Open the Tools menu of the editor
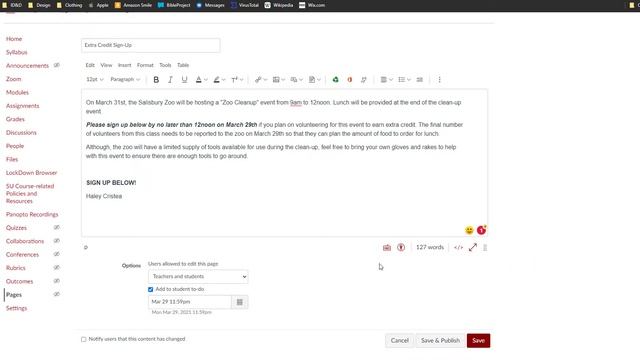640x360 pixels. (165, 65)
